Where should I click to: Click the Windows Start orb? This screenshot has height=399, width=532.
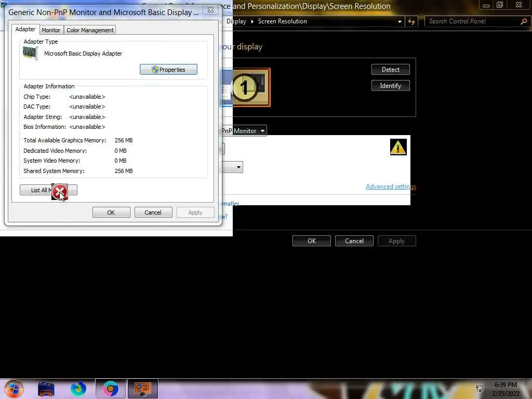(x=14, y=389)
